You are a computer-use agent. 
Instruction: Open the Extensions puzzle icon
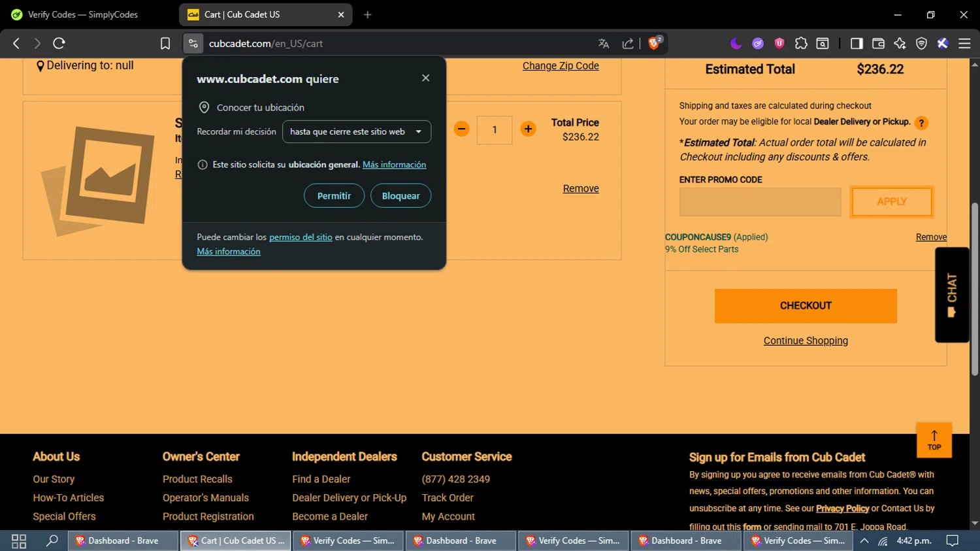[x=801, y=43]
